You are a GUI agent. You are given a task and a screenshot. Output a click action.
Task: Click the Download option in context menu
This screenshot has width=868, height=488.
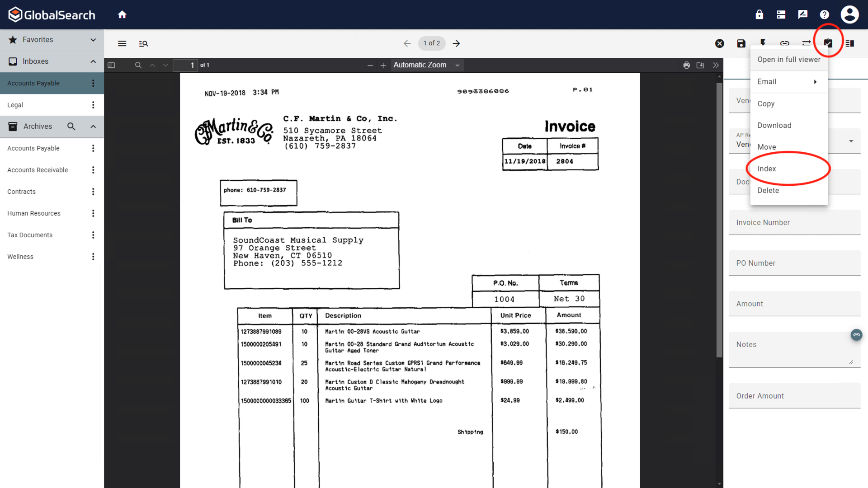pyautogui.click(x=774, y=125)
